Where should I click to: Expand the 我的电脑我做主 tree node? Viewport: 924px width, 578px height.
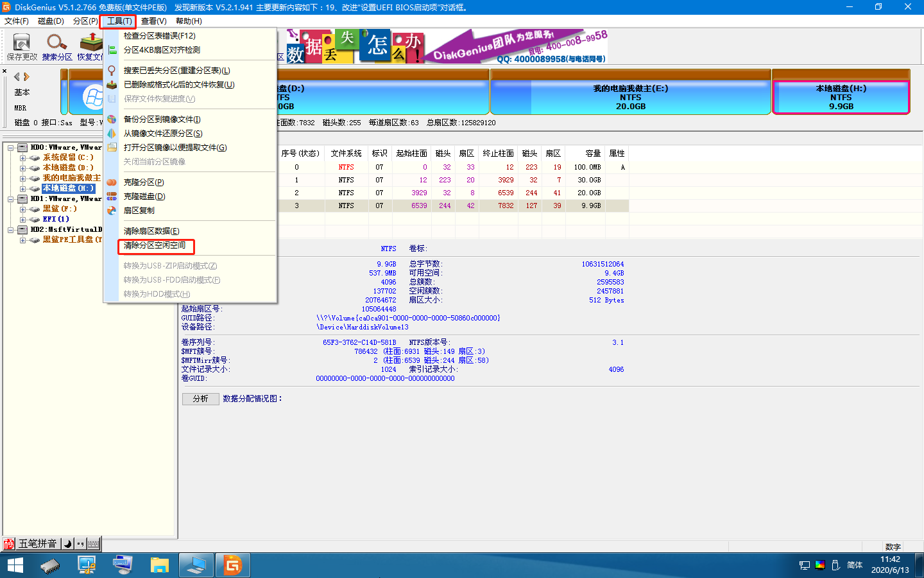coord(23,179)
